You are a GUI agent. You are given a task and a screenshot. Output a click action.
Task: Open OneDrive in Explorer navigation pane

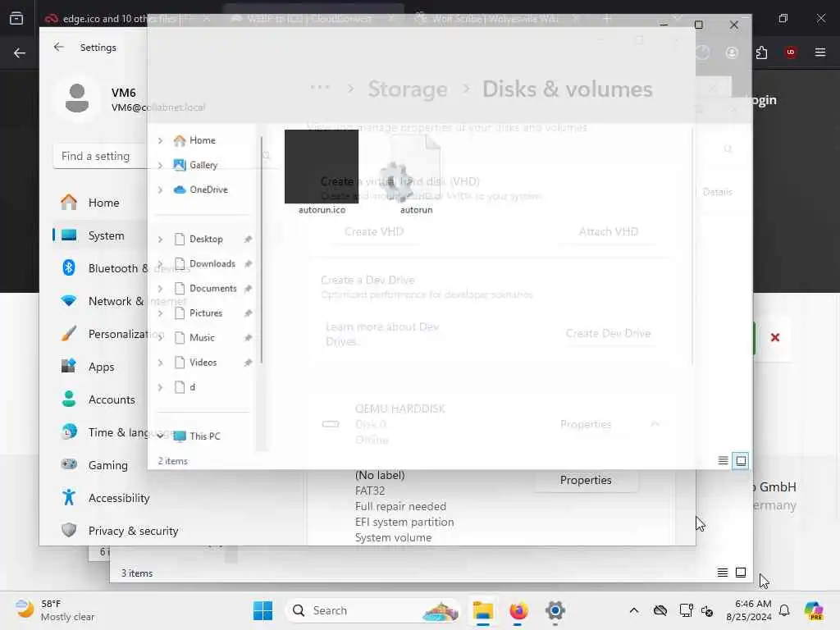(201, 189)
